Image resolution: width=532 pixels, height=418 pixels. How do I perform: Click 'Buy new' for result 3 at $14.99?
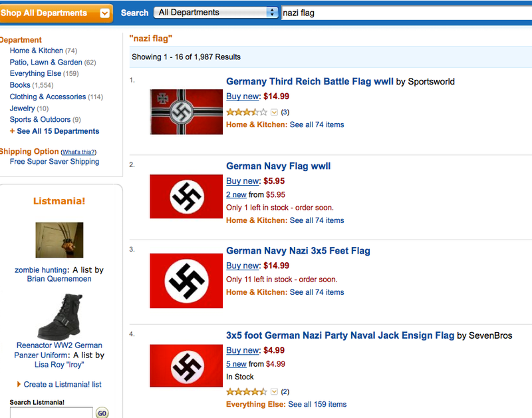tap(243, 266)
